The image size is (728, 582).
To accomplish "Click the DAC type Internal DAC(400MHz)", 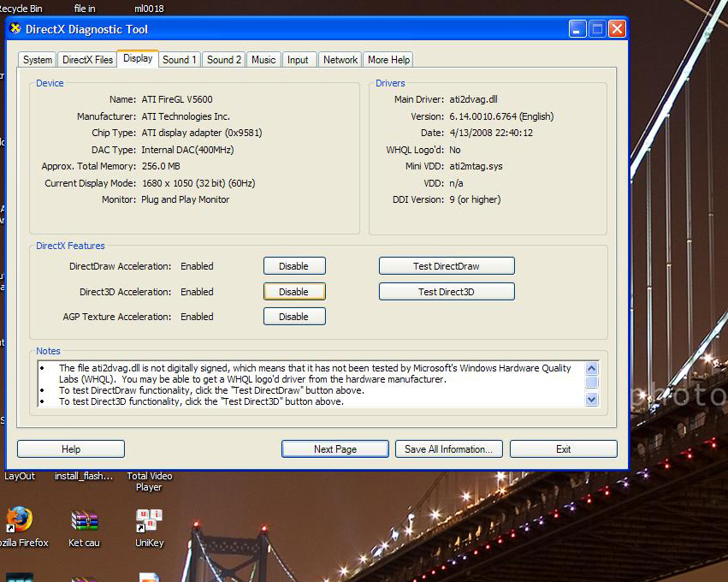I will click(x=187, y=150).
